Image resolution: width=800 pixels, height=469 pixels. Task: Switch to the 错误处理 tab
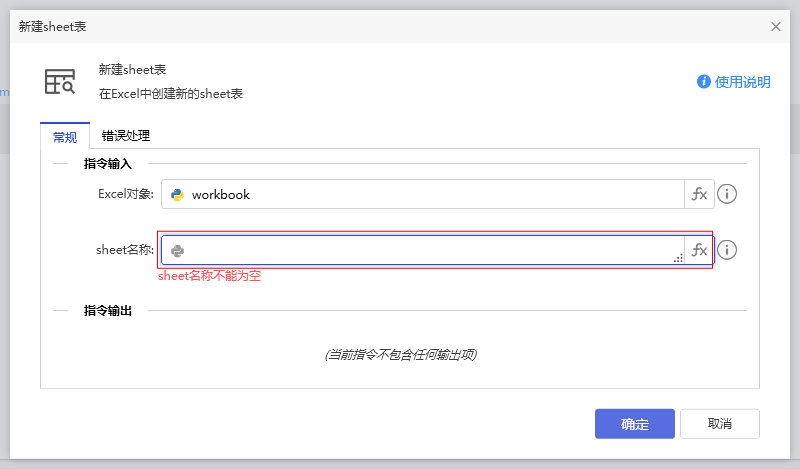click(x=126, y=136)
